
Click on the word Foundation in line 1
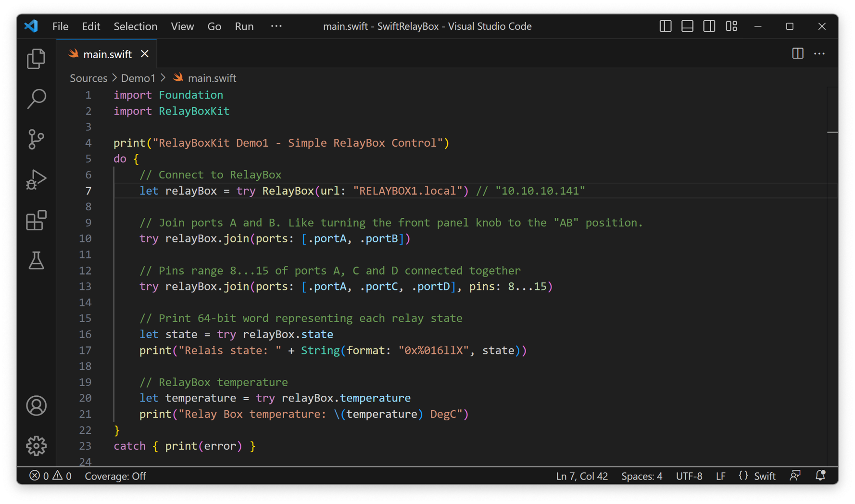click(x=191, y=95)
